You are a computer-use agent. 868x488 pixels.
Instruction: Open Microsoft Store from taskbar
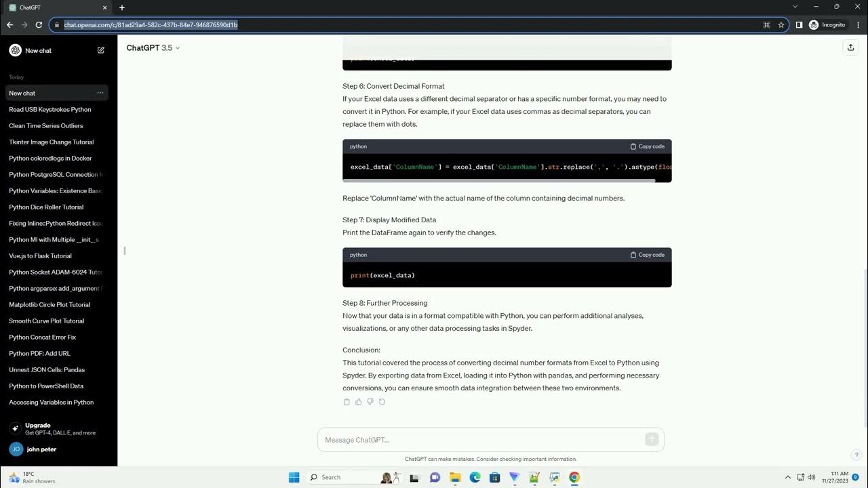pyautogui.click(x=494, y=477)
